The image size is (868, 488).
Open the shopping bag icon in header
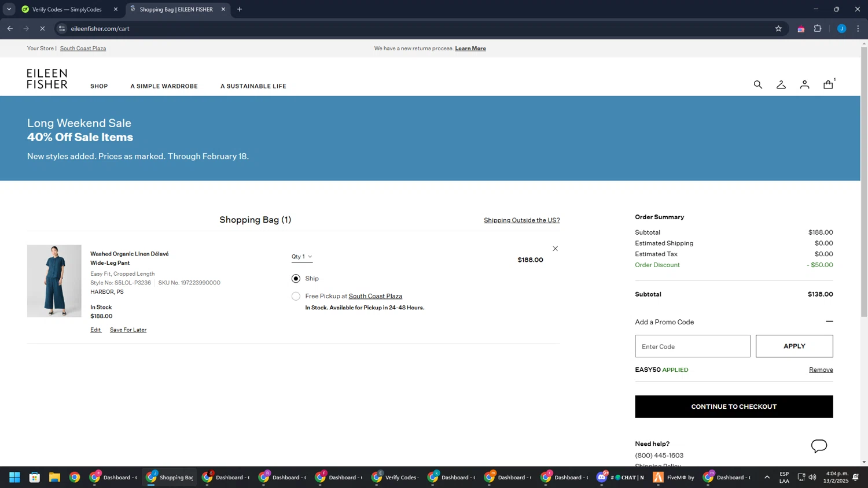pyautogui.click(x=828, y=84)
